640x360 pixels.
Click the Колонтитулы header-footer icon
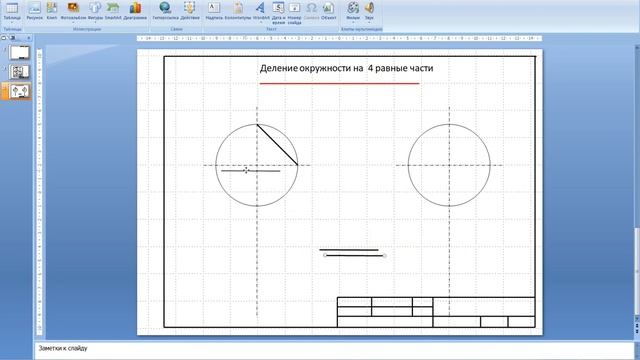tap(238, 11)
